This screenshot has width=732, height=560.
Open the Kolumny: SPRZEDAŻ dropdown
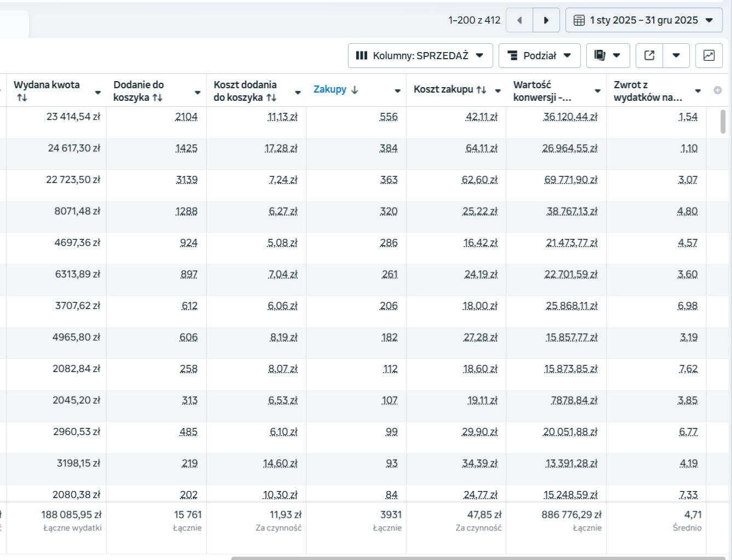click(x=420, y=55)
